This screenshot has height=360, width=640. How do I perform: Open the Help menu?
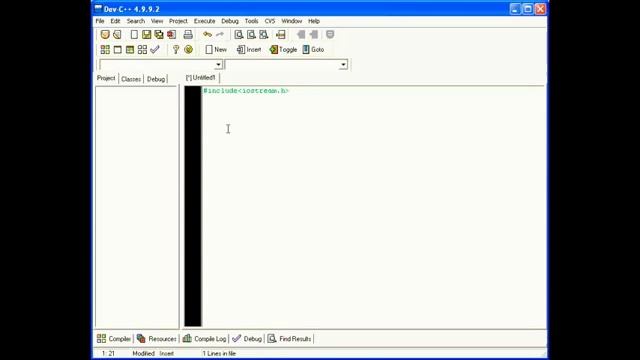(x=314, y=21)
